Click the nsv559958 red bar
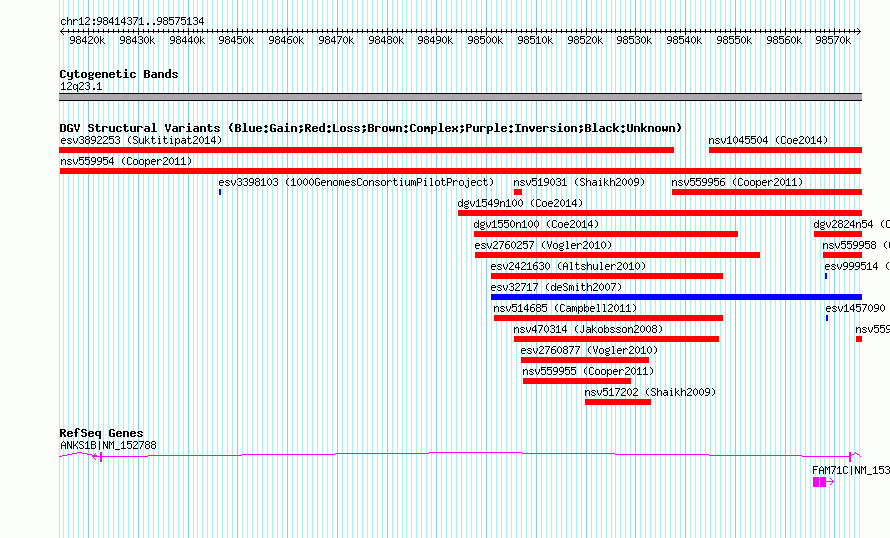The height and width of the screenshot is (538, 890). click(x=842, y=255)
